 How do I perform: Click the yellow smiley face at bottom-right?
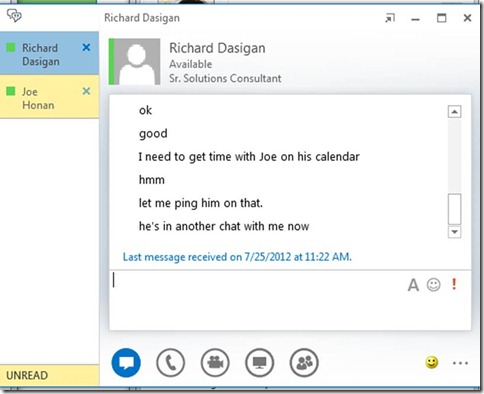432,363
